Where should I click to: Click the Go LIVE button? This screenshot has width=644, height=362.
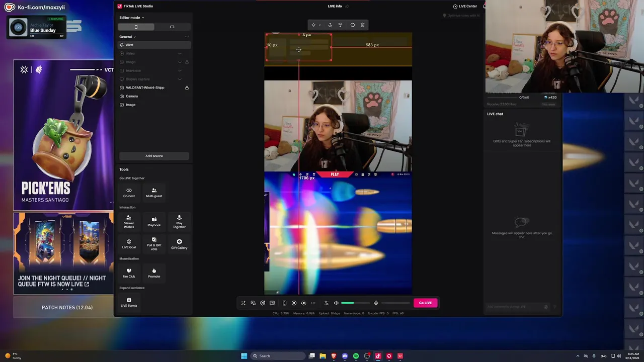tap(425, 303)
